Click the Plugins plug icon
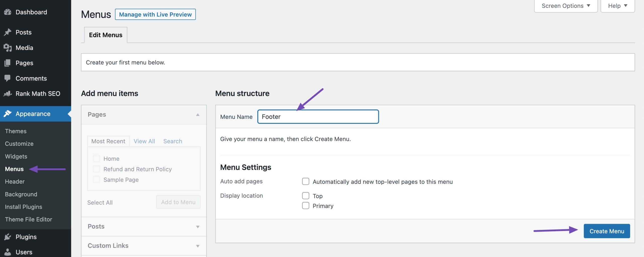This screenshot has width=644, height=257. point(8,237)
